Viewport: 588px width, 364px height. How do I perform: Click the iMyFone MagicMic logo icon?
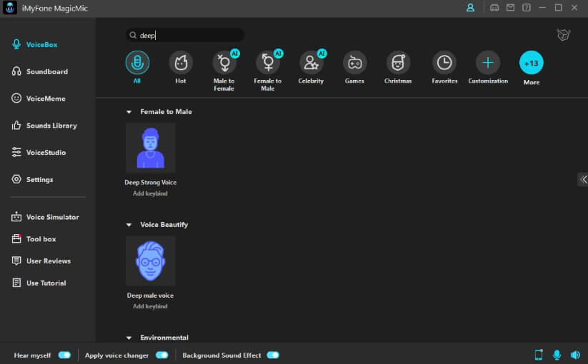click(10, 8)
